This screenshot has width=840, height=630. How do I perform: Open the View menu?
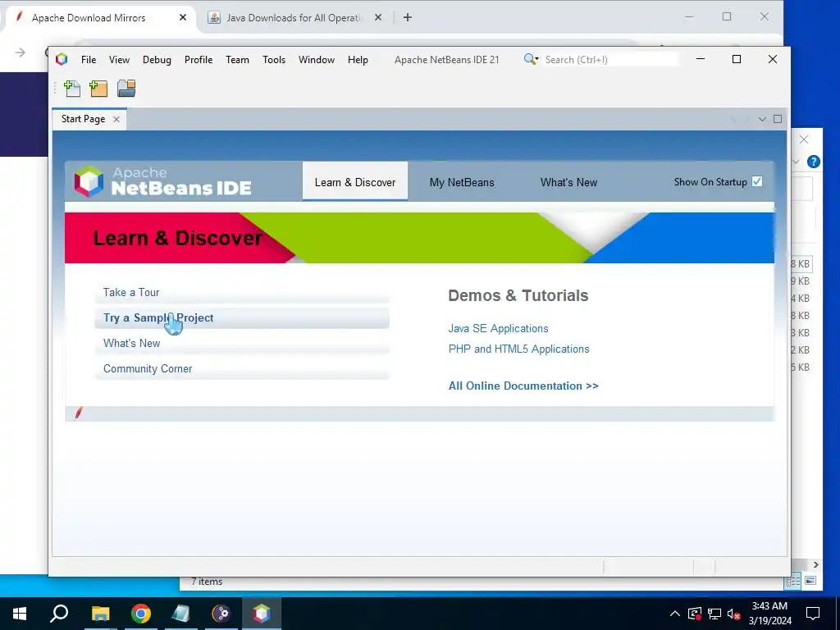[x=119, y=59]
